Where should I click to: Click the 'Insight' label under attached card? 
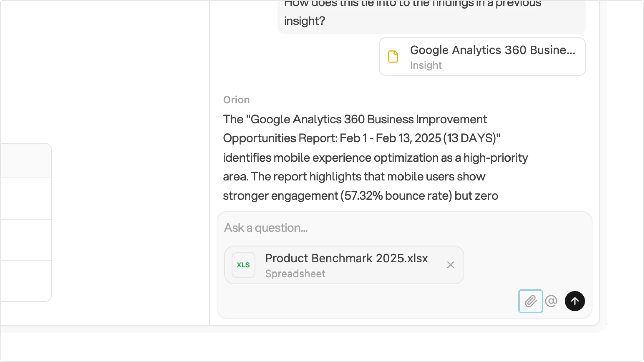pos(426,65)
